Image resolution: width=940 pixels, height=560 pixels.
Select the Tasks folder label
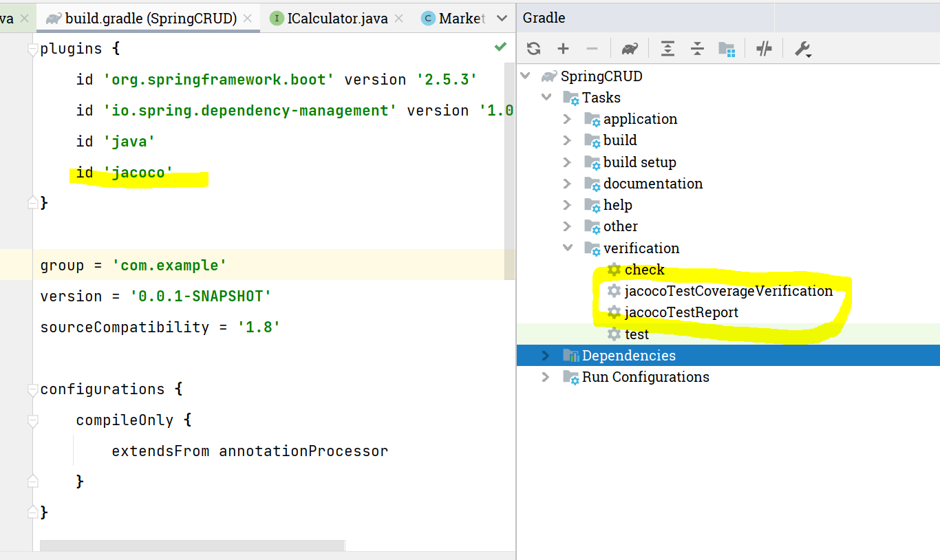click(x=601, y=97)
